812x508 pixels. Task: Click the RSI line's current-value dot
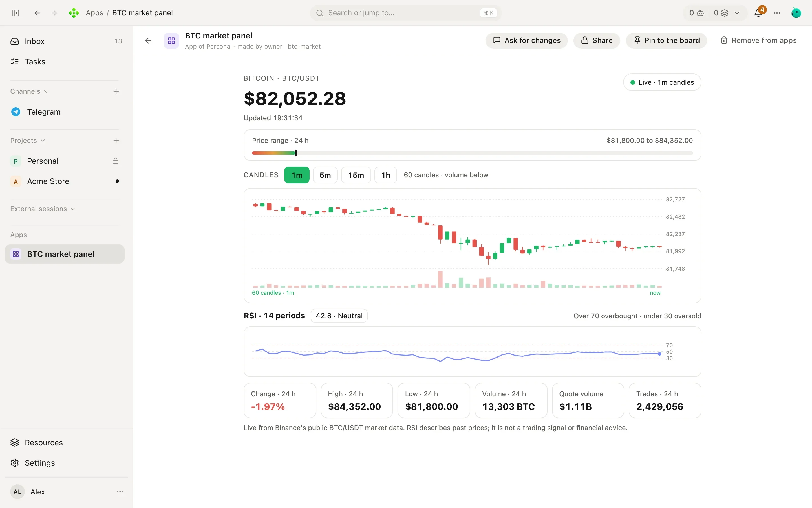coord(659,354)
